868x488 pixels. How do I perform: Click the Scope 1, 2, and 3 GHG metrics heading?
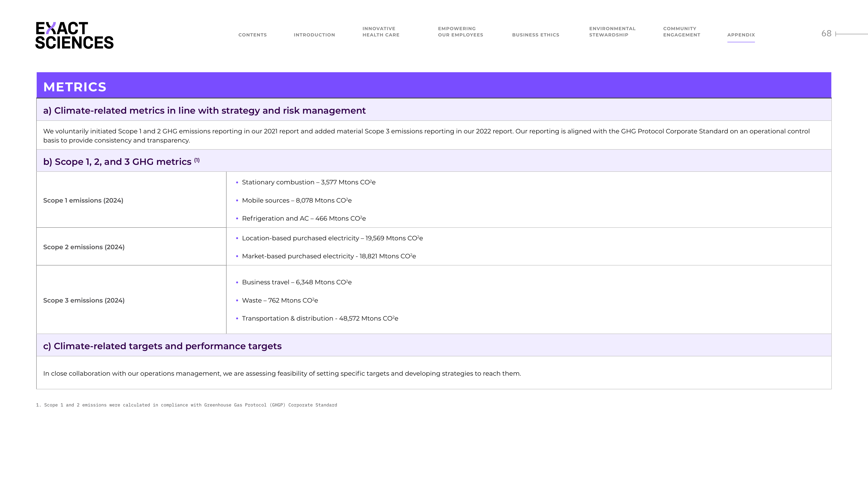pyautogui.click(x=117, y=162)
